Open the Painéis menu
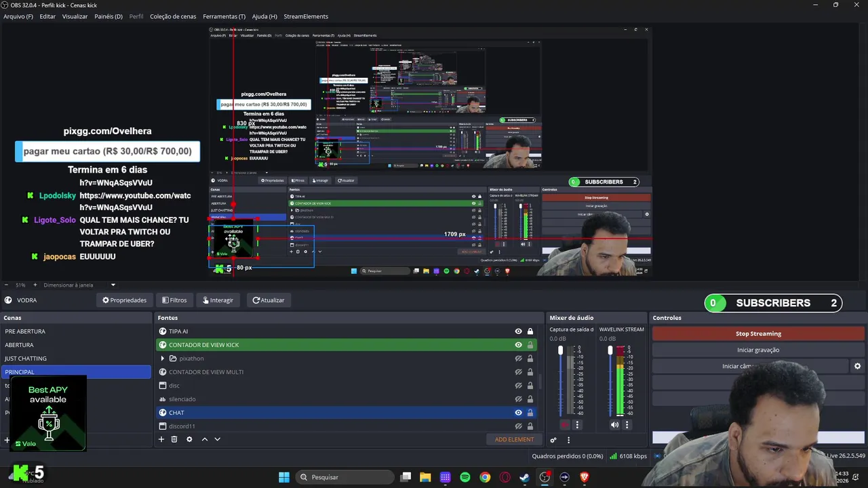The image size is (868, 488). (108, 16)
